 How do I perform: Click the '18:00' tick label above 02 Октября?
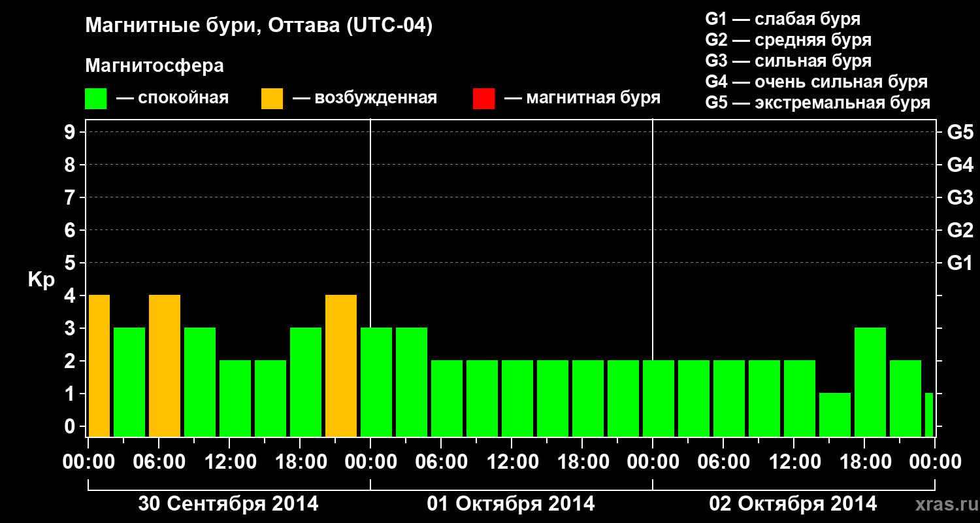click(864, 462)
